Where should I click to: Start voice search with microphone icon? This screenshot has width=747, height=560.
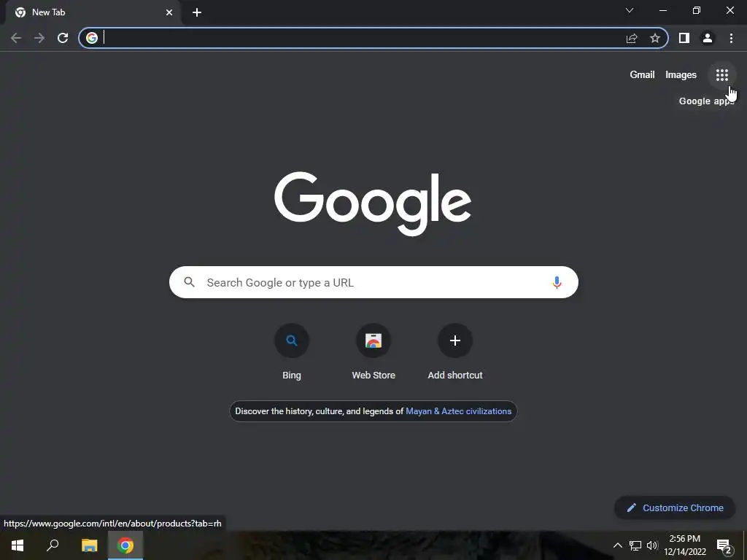[557, 282]
